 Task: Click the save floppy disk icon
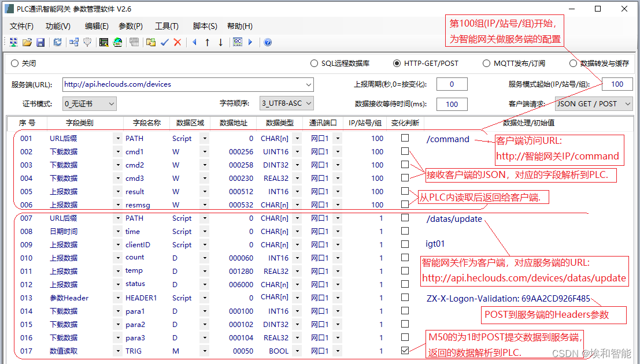pos(40,42)
